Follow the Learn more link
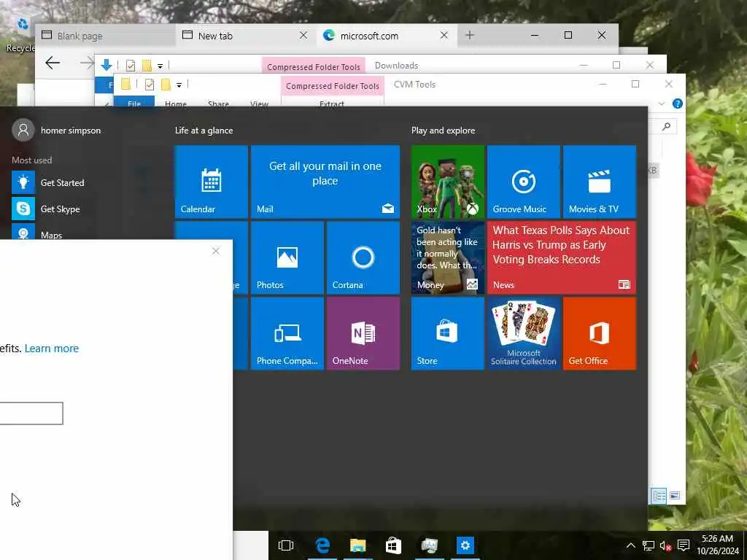This screenshot has height=560, width=747. [x=52, y=348]
